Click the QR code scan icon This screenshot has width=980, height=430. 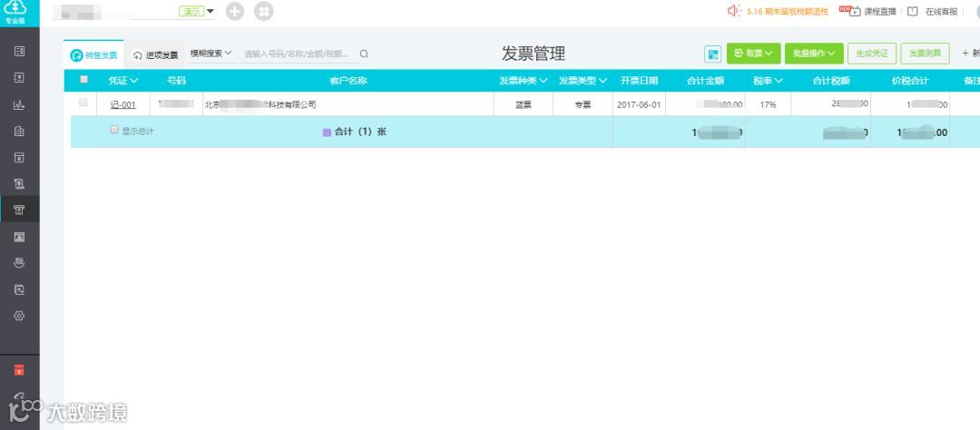(x=712, y=54)
